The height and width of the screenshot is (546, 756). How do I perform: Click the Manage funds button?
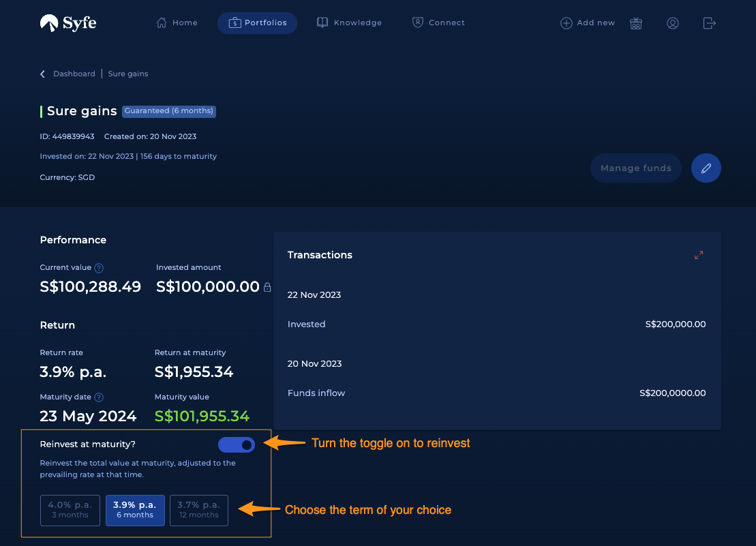pos(635,168)
